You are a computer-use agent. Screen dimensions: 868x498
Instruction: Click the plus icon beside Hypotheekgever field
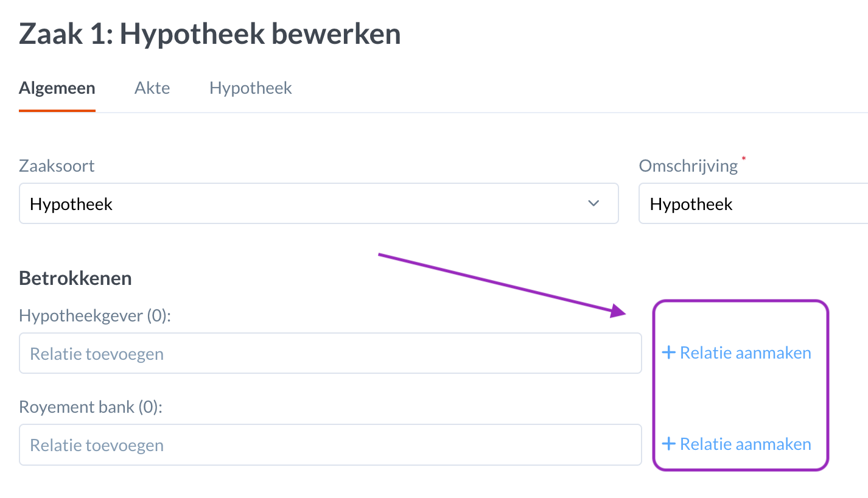[668, 352]
